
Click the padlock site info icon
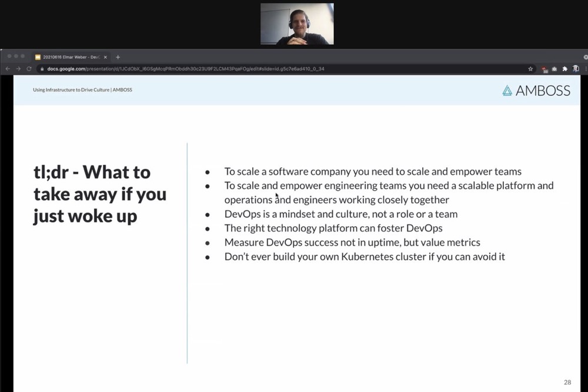(42, 69)
